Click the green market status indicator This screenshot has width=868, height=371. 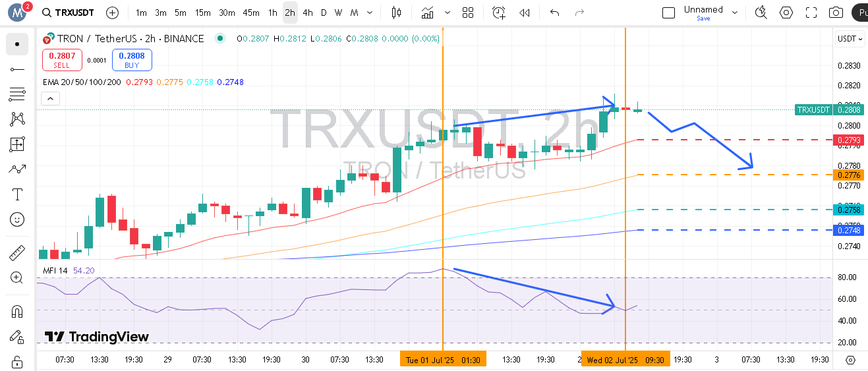pos(219,39)
